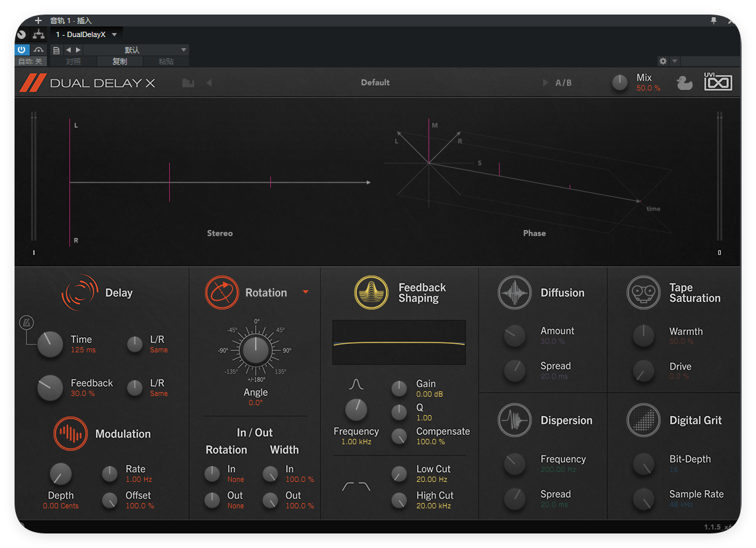The image size is (756, 548).
Task: Click the Stereo delay visualization display
Action: [x=220, y=182]
